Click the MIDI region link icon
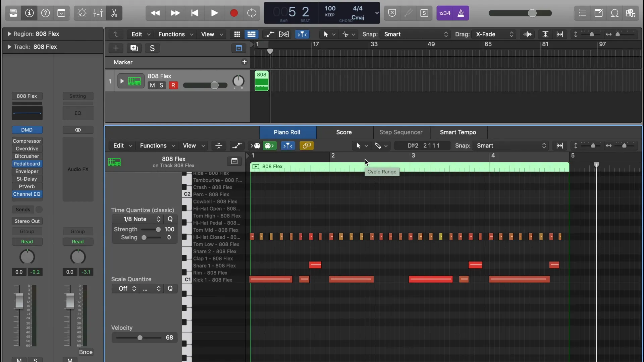The height and width of the screenshot is (362, 644). pos(307,145)
